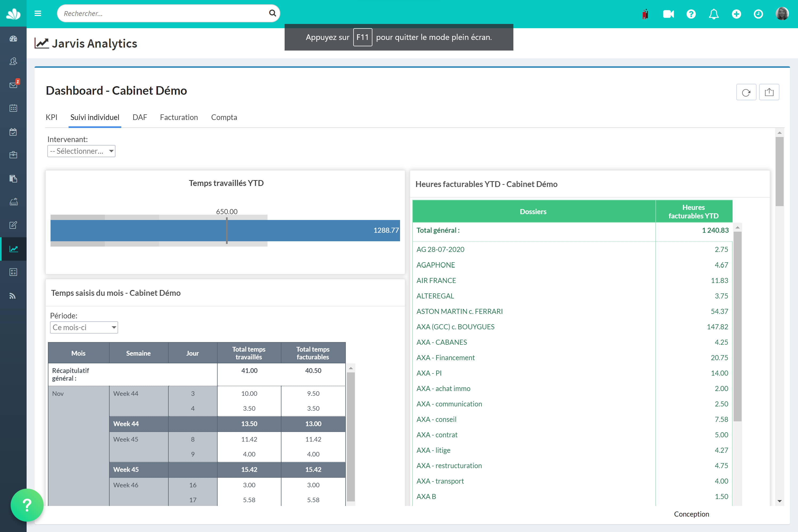Viewport: 798px width, 532px height.
Task: Switch to the DAF tab
Action: coord(140,117)
